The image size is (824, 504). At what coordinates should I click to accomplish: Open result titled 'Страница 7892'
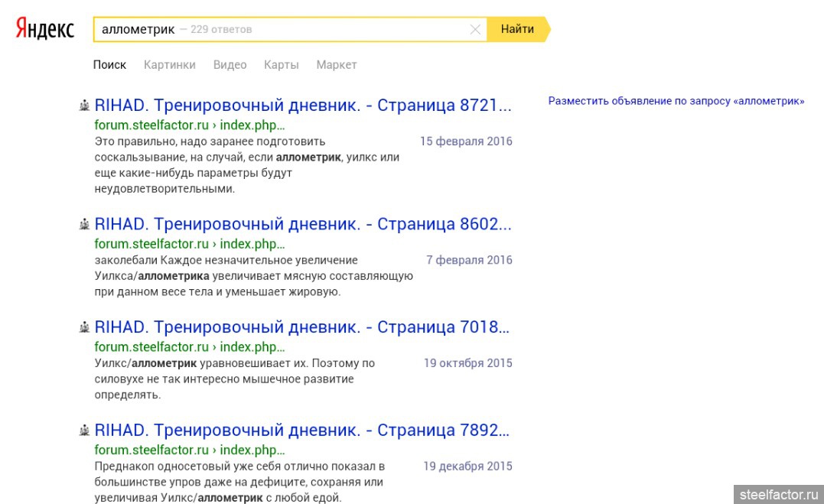[x=302, y=430]
